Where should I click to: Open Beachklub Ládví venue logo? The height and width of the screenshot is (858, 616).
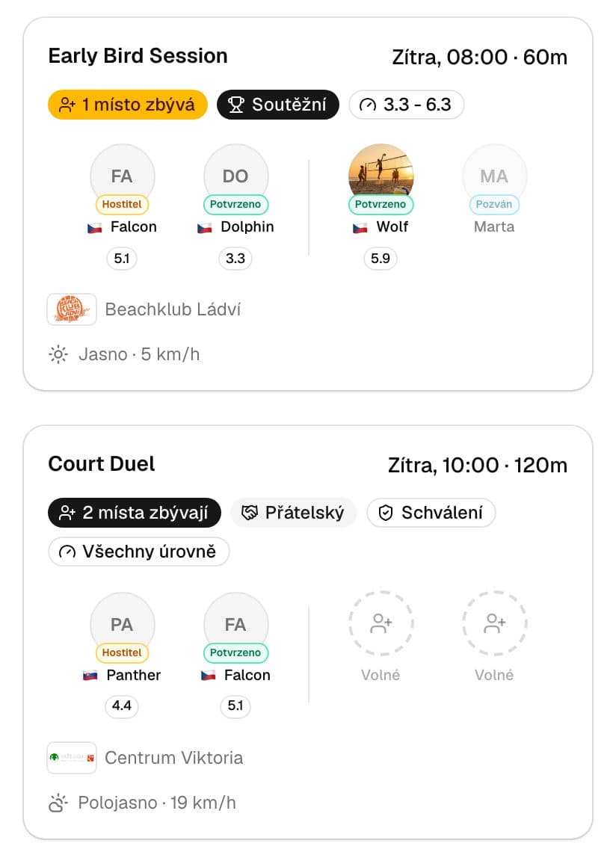pos(72,309)
